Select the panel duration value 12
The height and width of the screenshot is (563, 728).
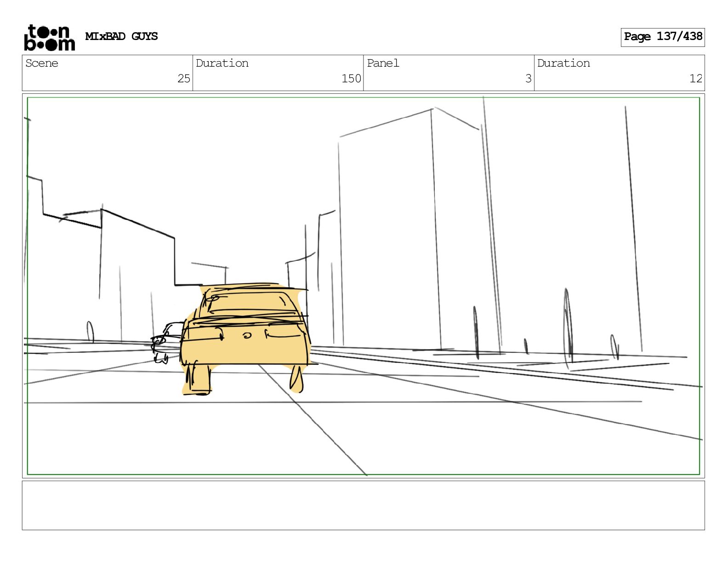(x=696, y=79)
